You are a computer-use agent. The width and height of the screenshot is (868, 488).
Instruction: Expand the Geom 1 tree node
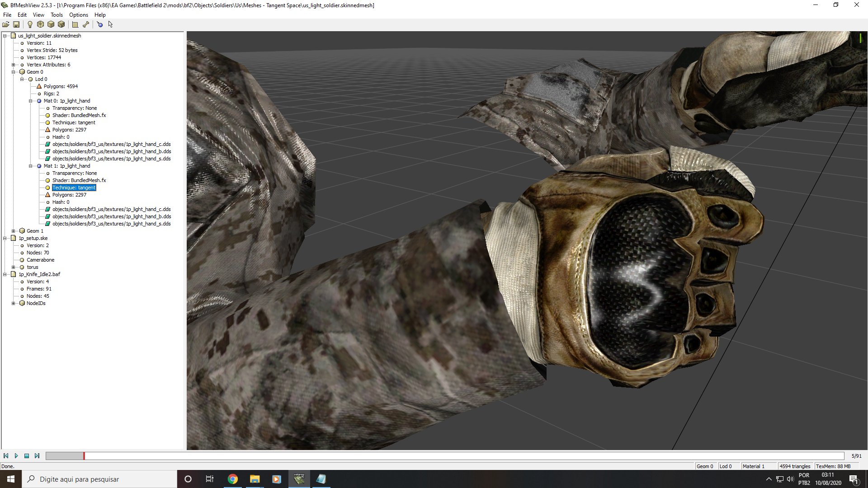click(x=14, y=231)
